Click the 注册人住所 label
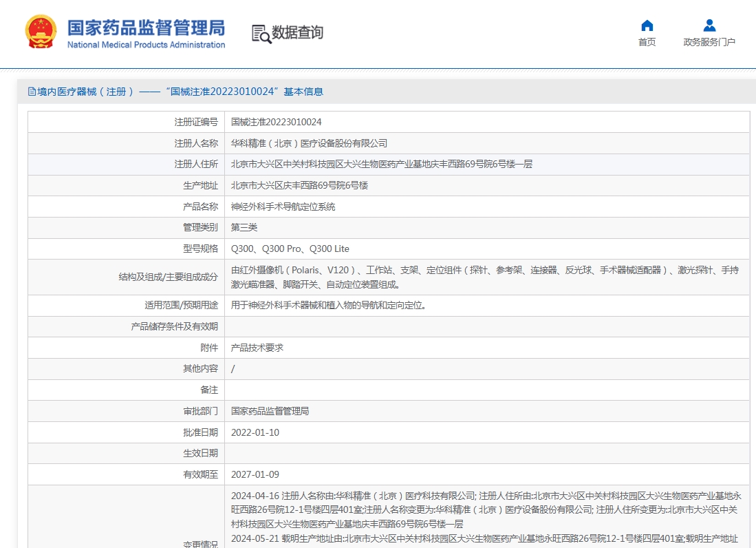The height and width of the screenshot is (548, 756). point(196,164)
